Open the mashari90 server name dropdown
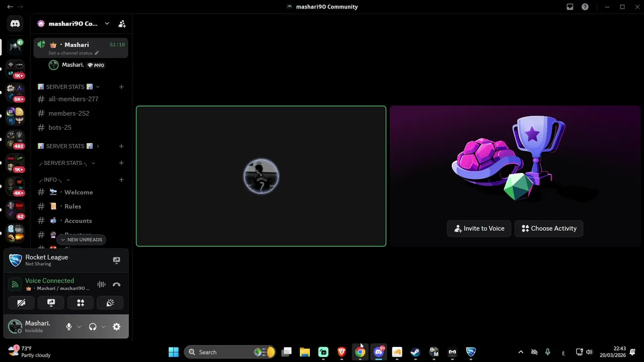This screenshot has width=644, height=362. pos(107,24)
